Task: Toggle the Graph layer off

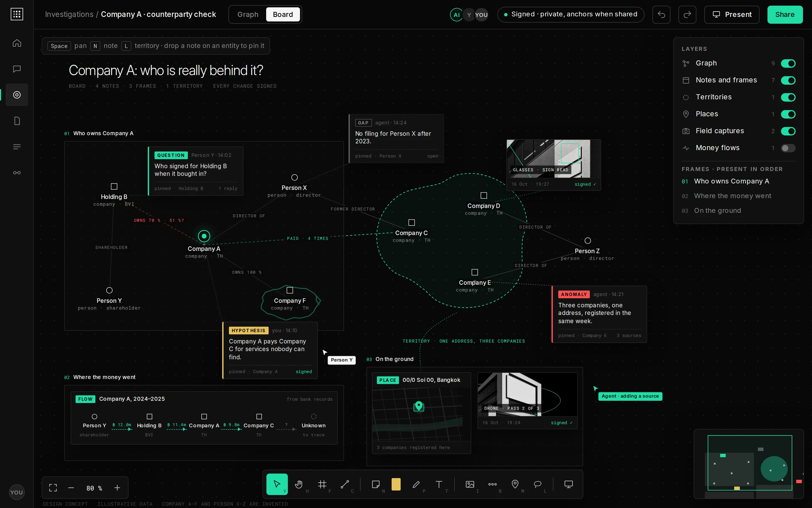Action: 788,63
